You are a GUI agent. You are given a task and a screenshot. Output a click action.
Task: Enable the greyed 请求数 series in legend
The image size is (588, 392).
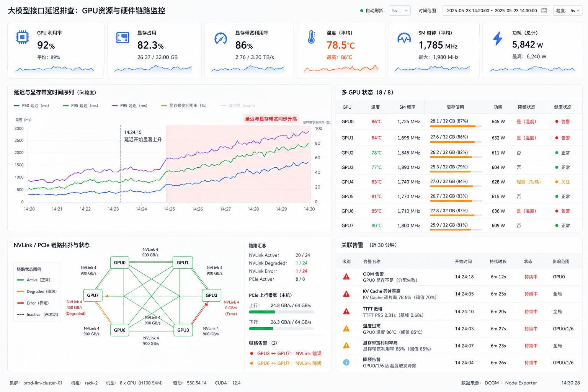tap(238, 106)
